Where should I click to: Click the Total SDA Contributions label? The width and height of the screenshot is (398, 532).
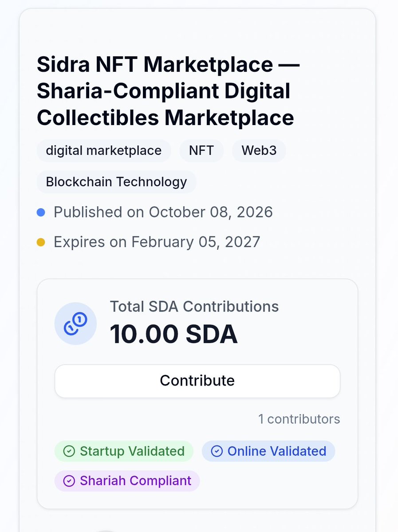(194, 306)
